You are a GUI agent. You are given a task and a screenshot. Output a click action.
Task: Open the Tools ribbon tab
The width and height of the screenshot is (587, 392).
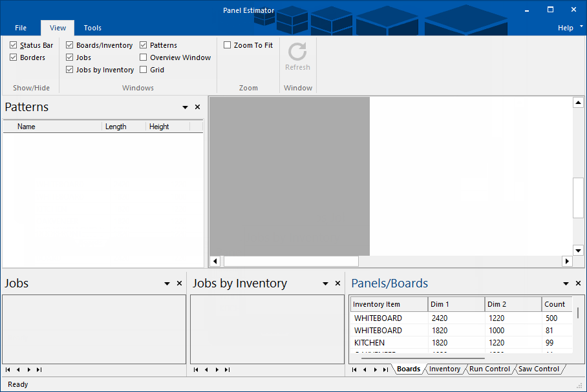pos(92,28)
